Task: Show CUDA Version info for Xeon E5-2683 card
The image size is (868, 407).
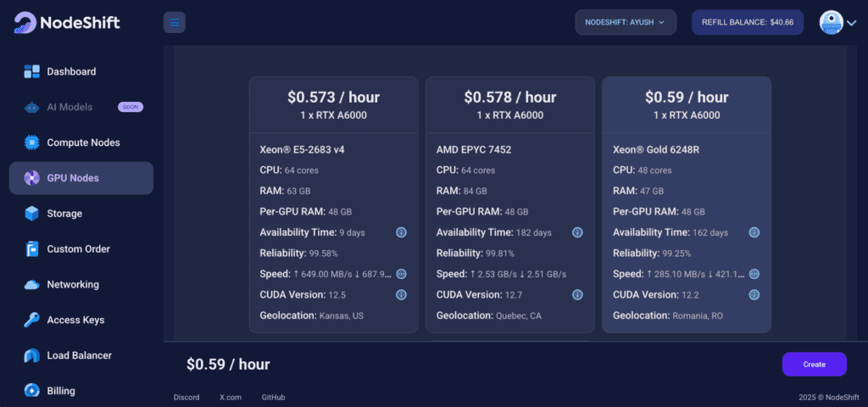Action: tap(401, 294)
